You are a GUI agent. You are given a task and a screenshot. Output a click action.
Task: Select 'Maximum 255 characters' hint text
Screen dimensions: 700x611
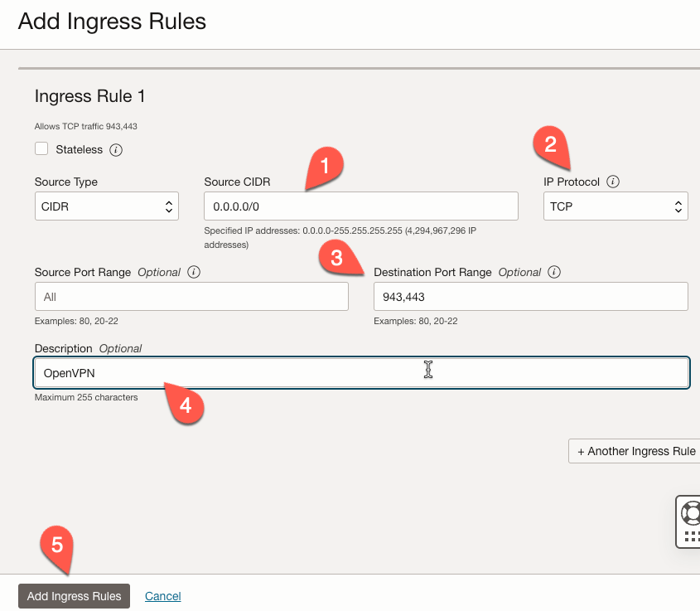pyautogui.click(x=86, y=397)
